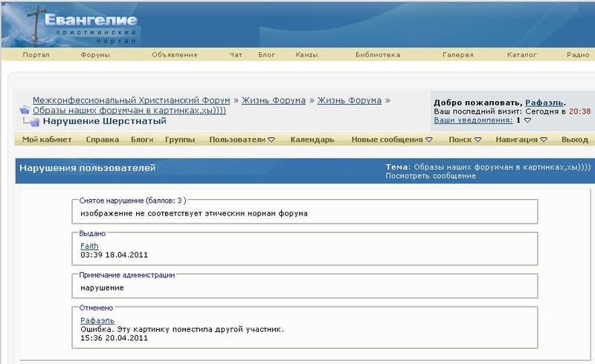595x364 pixels.
Task: Open user Faith's profile link
Action: pyautogui.click(x=89, y=246)
